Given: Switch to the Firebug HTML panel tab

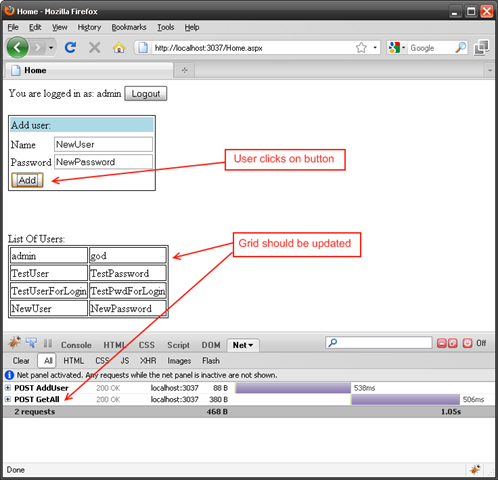Looking at the screenshot, I should 114,345.
